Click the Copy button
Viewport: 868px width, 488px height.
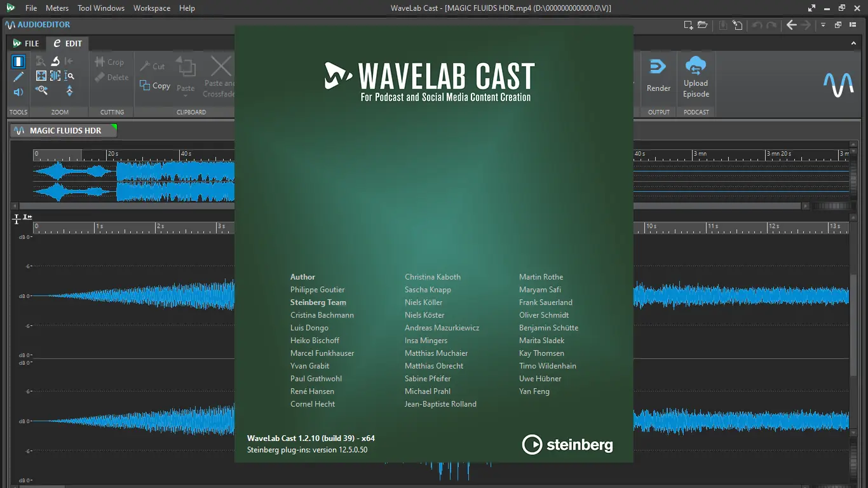click(155, 85)
